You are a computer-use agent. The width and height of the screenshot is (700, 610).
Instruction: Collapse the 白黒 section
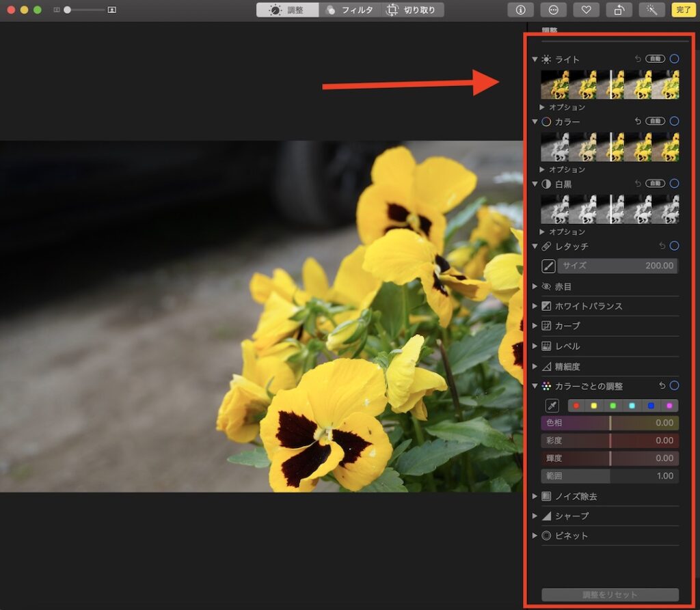535,183
